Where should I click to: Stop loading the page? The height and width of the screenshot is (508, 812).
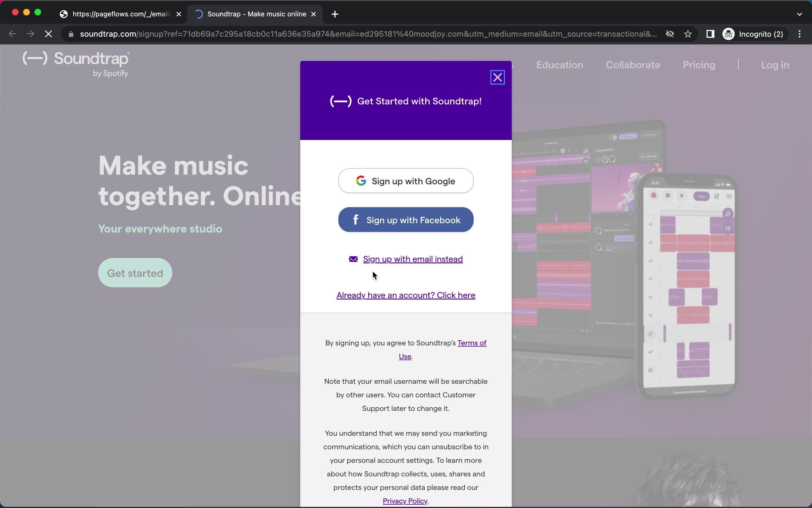coord(49,34)
